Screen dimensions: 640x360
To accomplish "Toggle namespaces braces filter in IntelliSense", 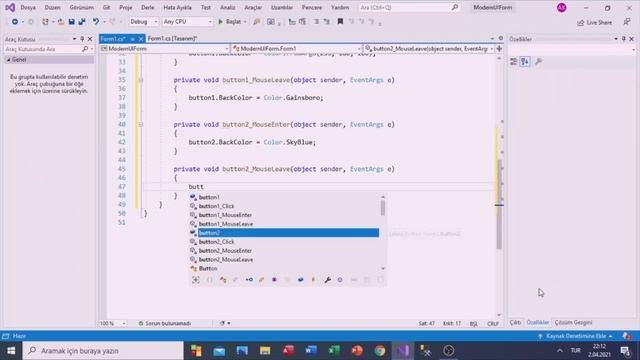I will point(209,280).
